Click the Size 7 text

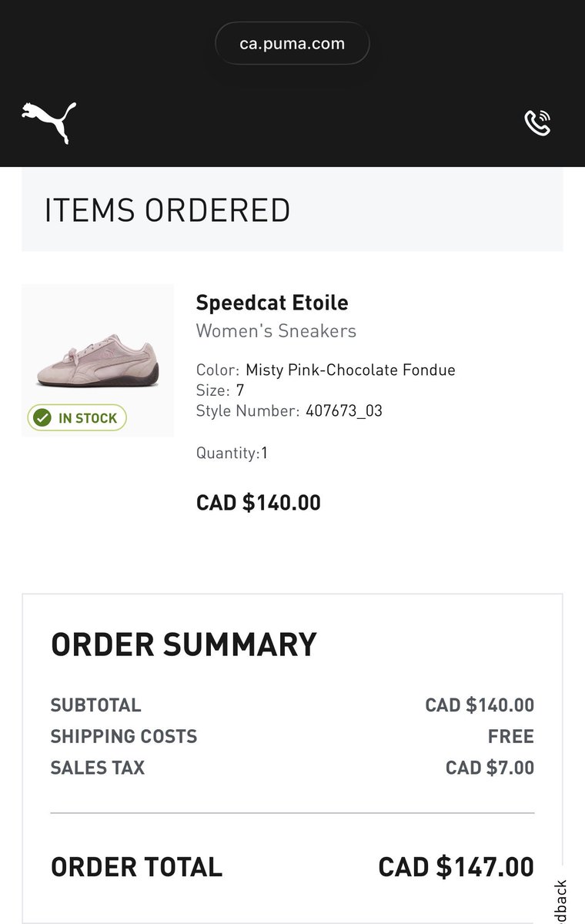click(x=220, y=390)
